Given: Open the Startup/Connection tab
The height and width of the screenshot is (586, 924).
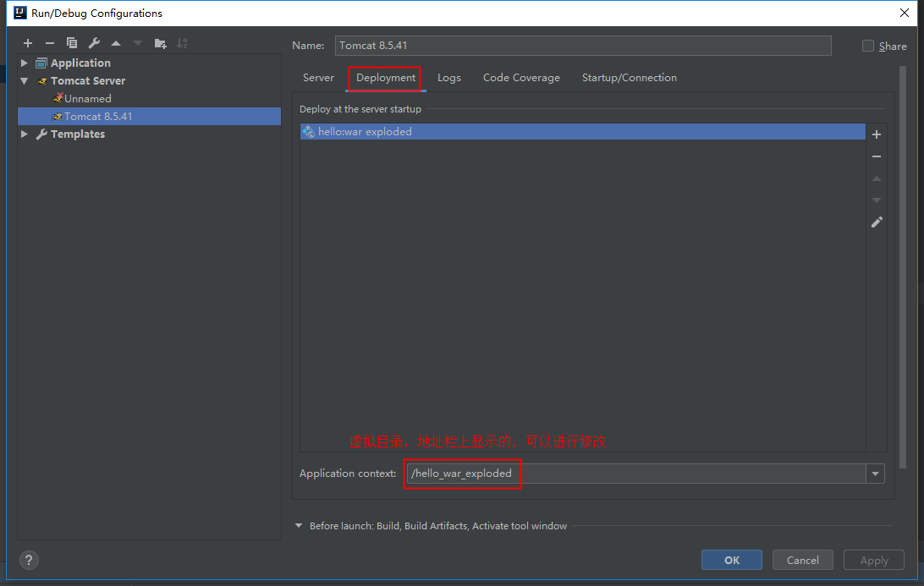Looking at the screenshot, I should pos(630,78).
